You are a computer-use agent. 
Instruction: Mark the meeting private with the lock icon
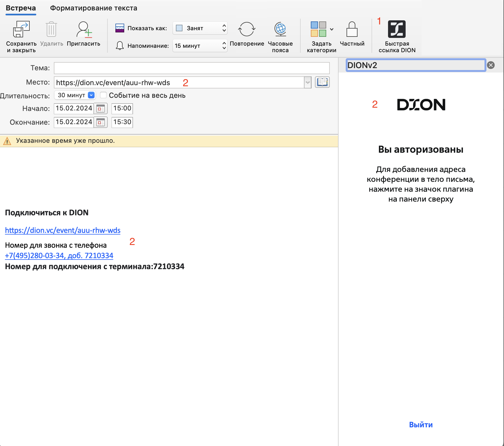(x=352, y=29)
